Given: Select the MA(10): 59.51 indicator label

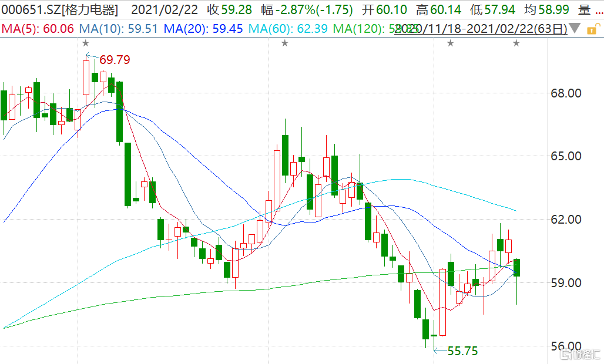Looking at the screenshot, I should tap(119, 29).
